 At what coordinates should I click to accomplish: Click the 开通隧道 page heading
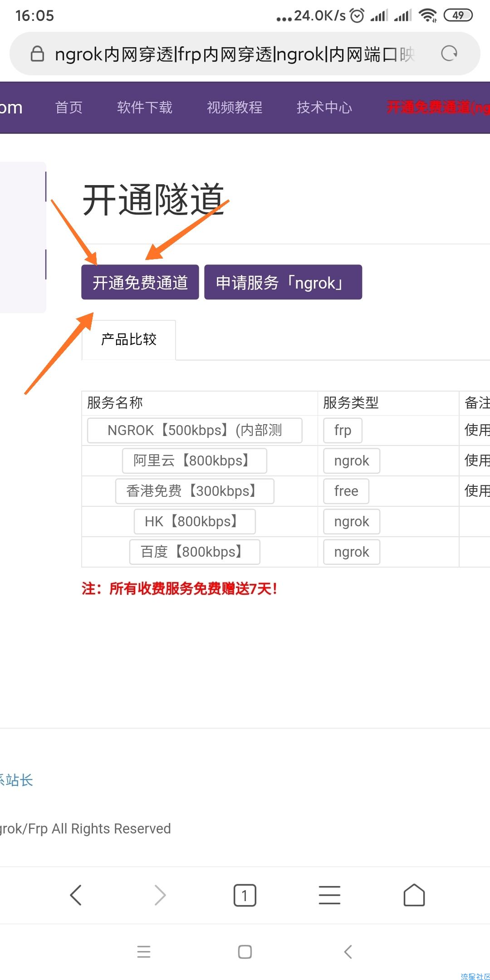click(x=153, y=200)
